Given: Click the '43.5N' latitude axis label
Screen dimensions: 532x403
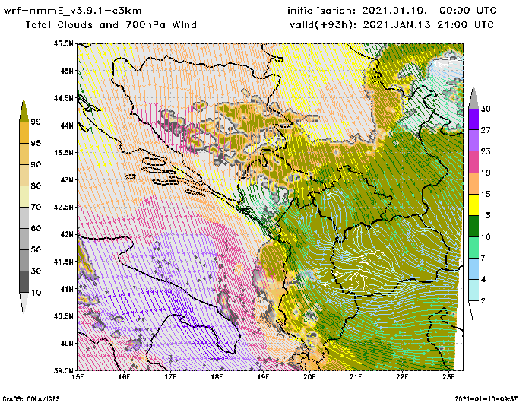Looking at the screenshot, I should point(63,152).
